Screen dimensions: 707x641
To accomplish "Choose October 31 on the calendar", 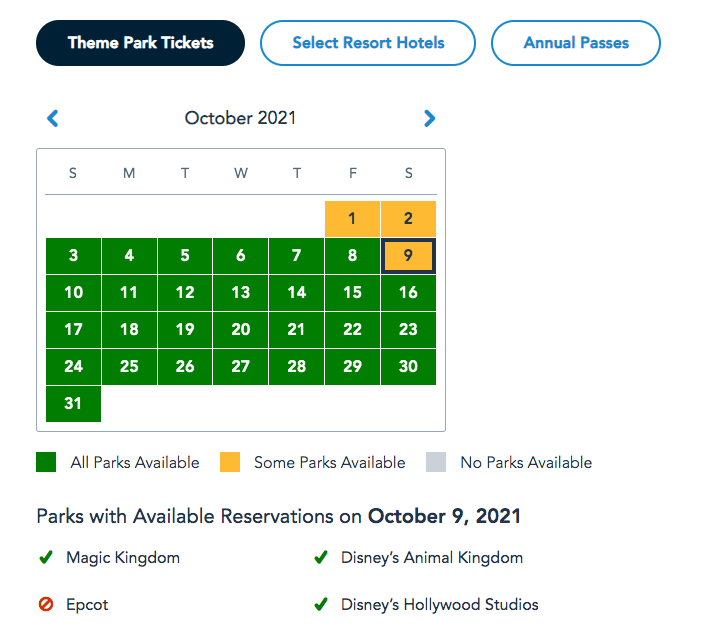I will point(73,404).
